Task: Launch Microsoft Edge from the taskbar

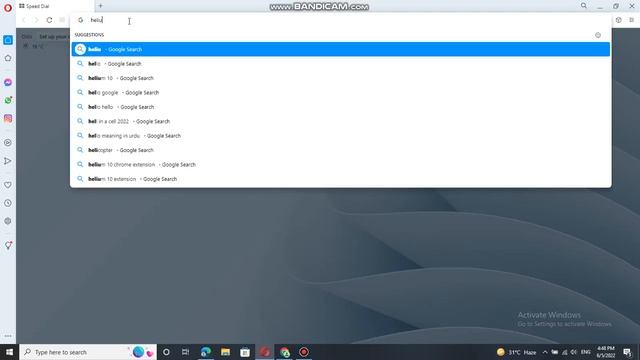Action: coord(206,352)
